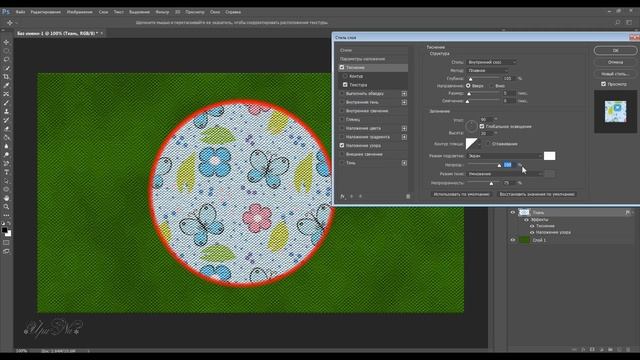Screen dimensions: 640x360
Task: Select the Eraser tool
Action: 6,129
